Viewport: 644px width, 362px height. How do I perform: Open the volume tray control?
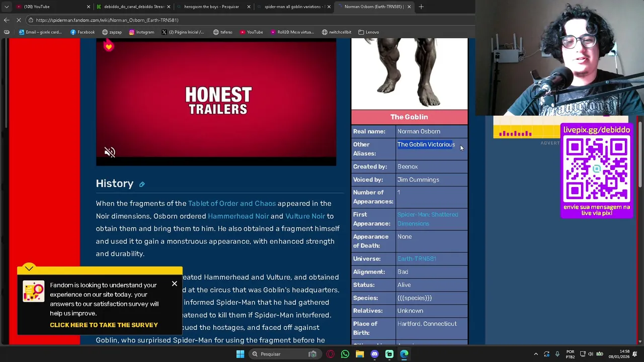591,354
